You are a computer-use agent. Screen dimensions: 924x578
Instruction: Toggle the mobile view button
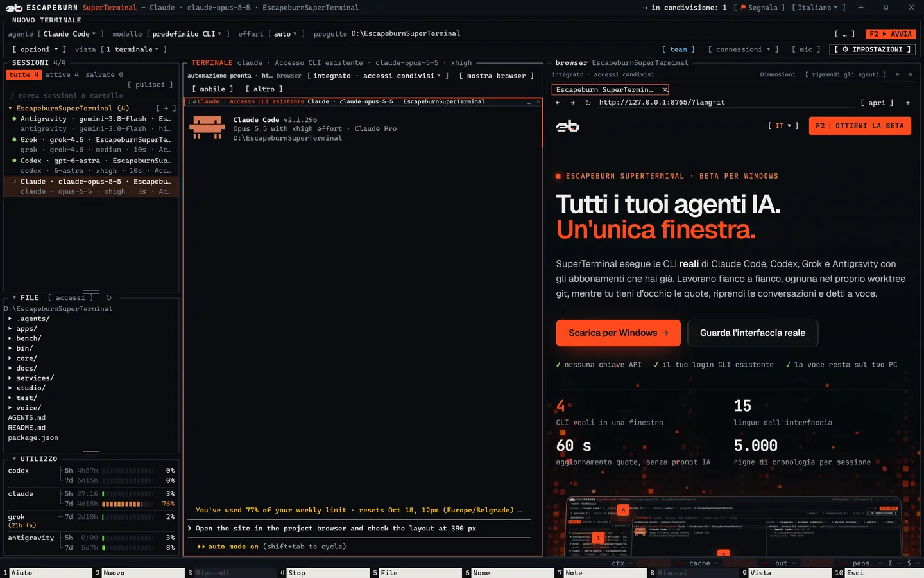pos(212,89)
